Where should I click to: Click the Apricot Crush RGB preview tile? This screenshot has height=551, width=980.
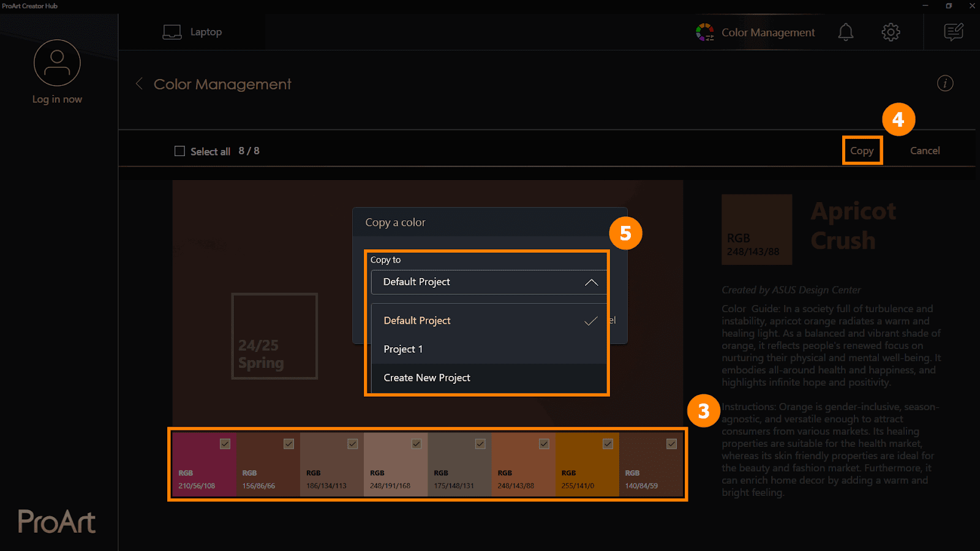[x=757, y=230]
